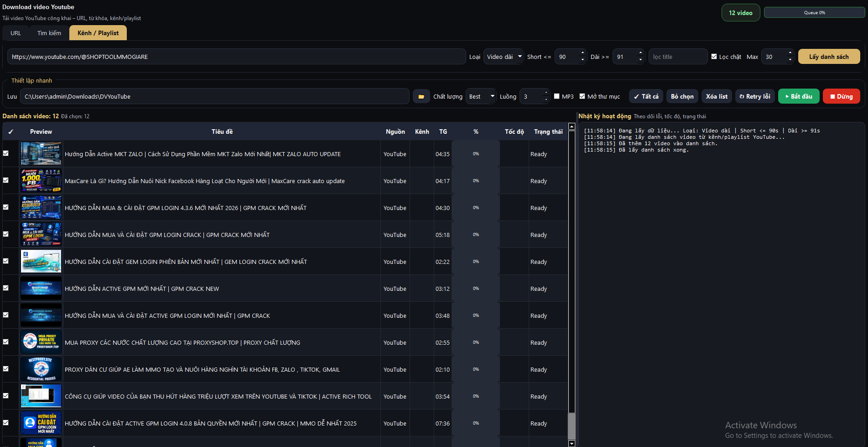Decrease the Dài >= value stepper
This screenshot has width=868, height=447.
[x=640, y=60]
